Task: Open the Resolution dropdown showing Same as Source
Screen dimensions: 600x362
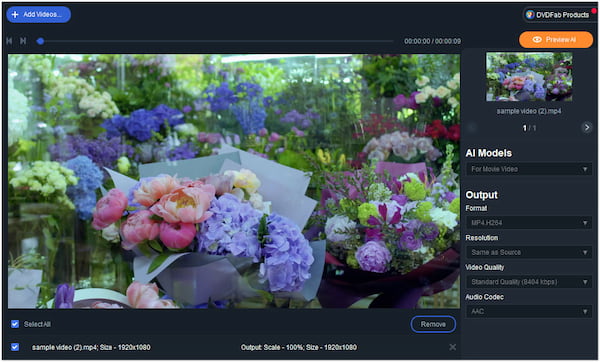Action: [529, 252]
